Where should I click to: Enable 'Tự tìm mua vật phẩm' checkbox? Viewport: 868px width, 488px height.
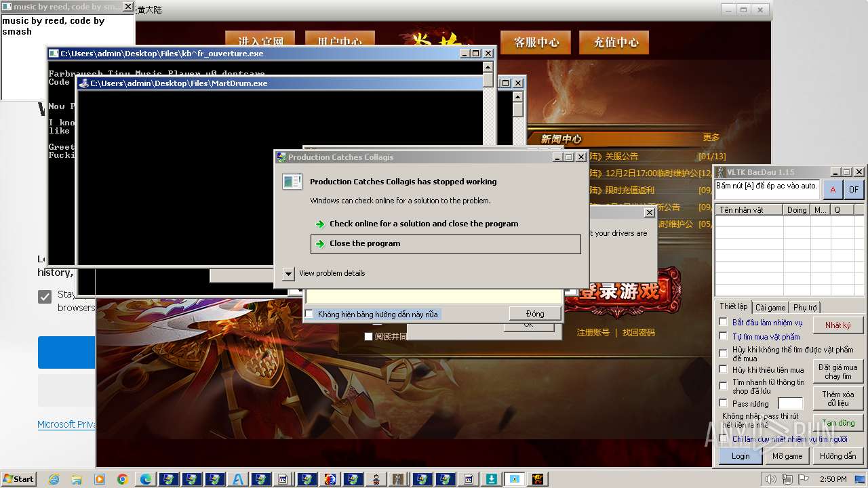click(723, 336)
